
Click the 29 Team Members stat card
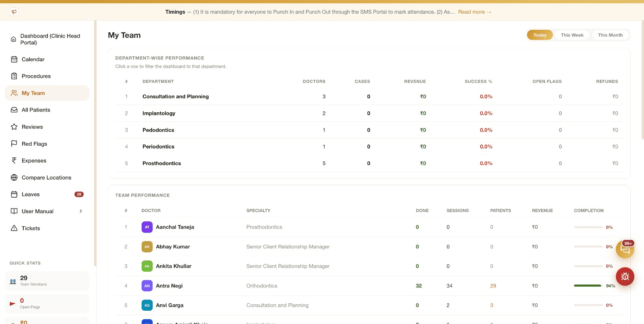pos(47,281)
